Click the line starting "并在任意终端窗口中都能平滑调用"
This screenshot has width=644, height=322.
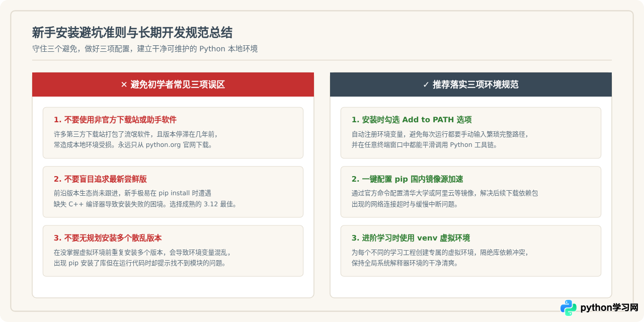(425, 145)
